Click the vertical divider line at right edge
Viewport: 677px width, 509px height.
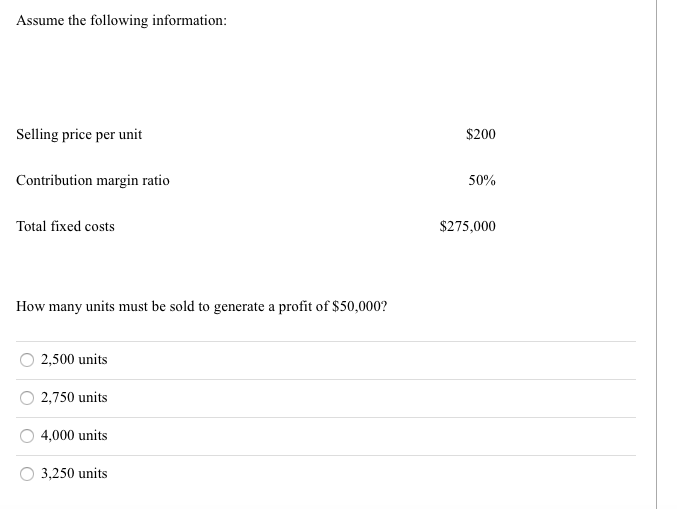tap(657, 254)
